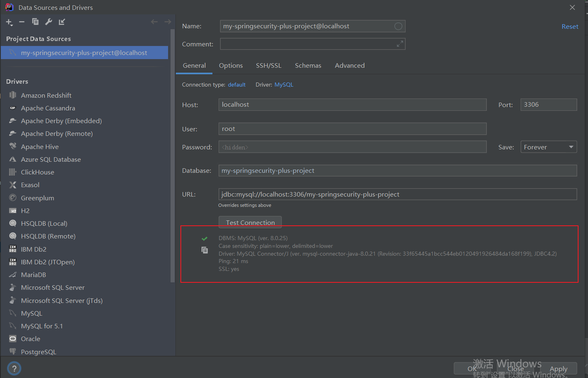The height and width of the screenshot is (378, 588).
Task: Open the Options tab
Action: click(x=231, y=66)
